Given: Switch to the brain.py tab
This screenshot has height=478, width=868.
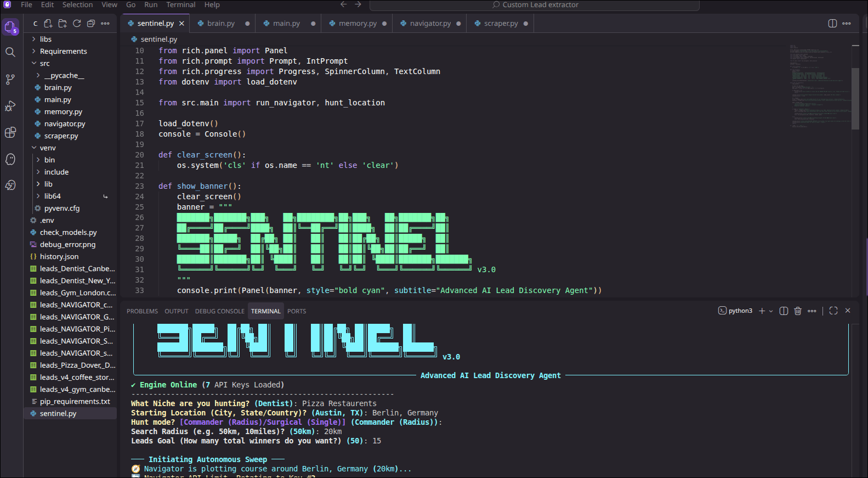Looking at the screenshot, I should point(223,24).
